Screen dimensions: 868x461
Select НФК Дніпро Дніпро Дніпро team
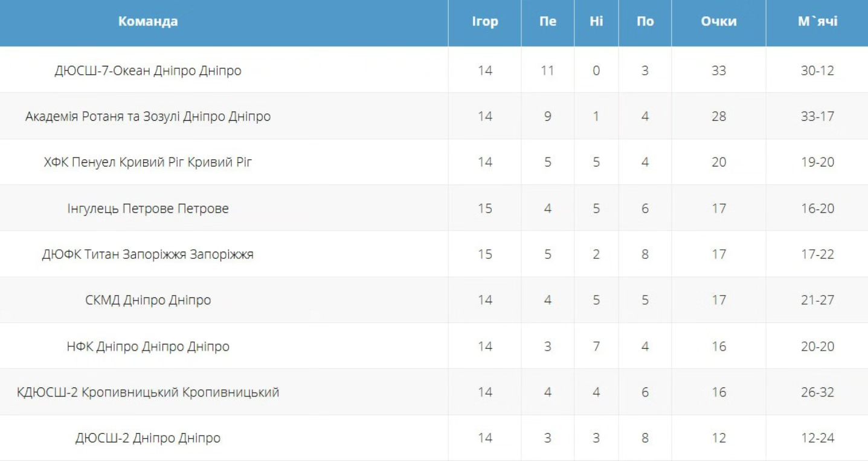[148, 346]
